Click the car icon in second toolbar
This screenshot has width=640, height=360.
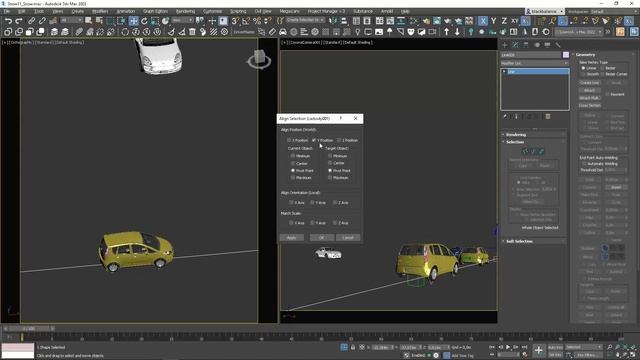283,31
